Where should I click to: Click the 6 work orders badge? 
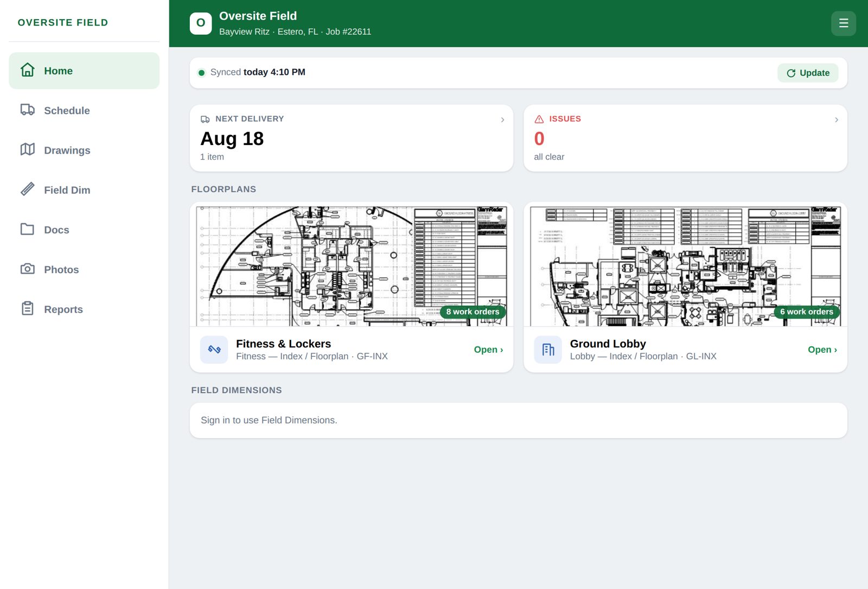click(x=807, y=312)
